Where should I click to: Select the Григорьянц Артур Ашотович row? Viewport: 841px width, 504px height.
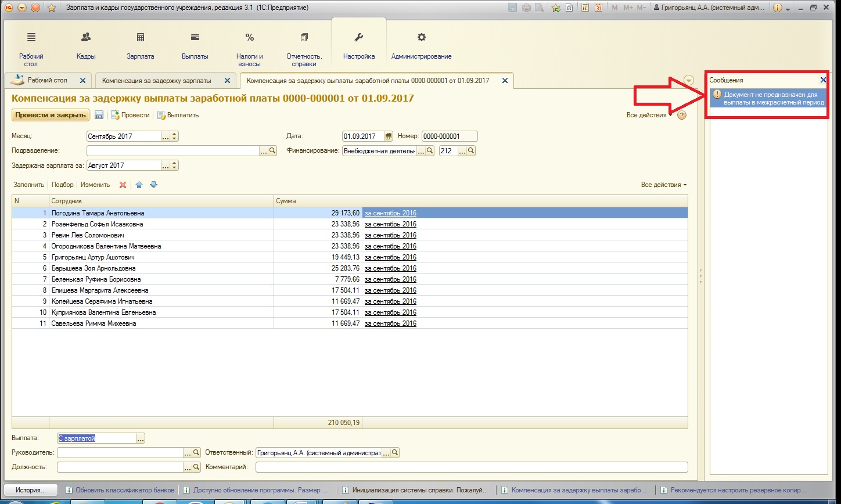tap(350, 257)
